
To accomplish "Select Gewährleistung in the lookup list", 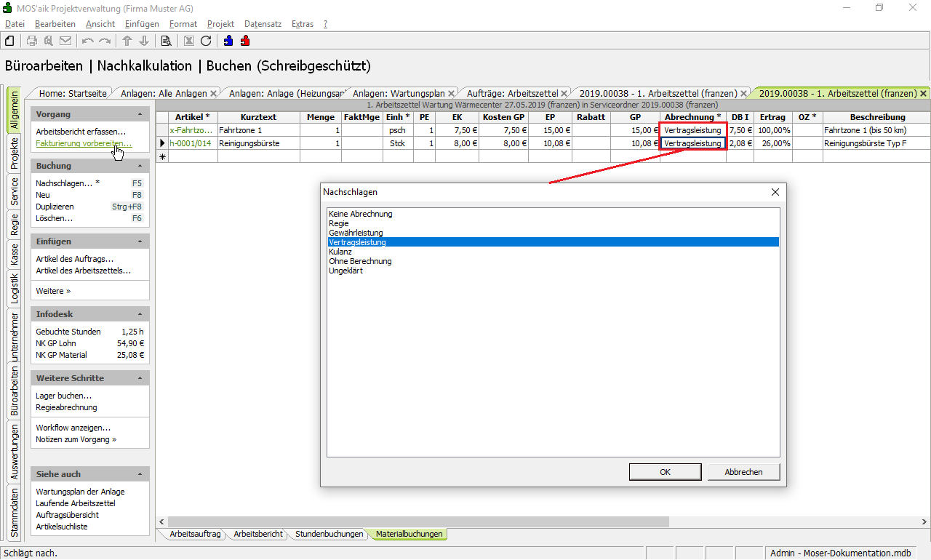I will (356, 233).
